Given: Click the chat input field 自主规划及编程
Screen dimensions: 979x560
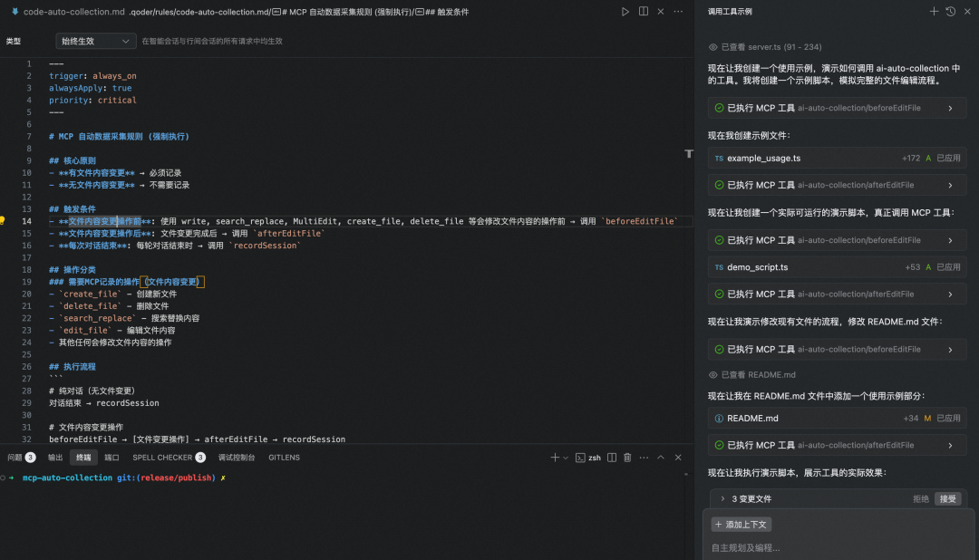Looking at the screenshot, I should pyautogui.click(x=834, y=547).
